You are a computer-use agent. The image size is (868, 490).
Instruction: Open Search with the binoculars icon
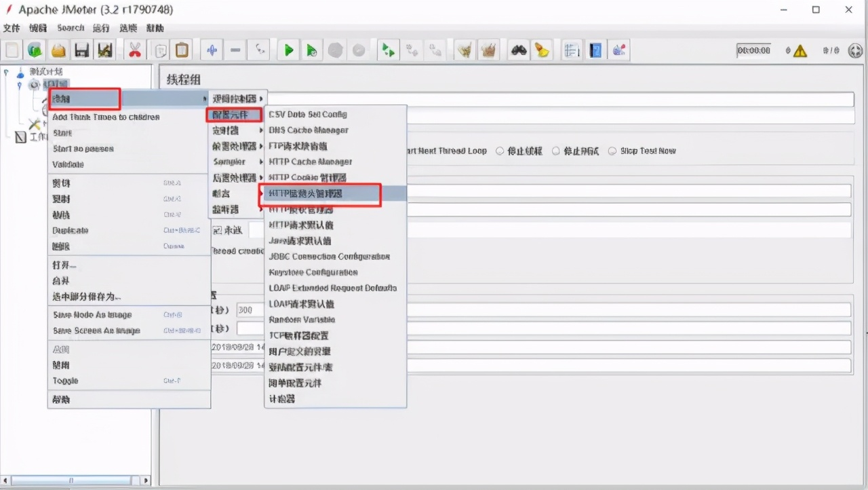pyautogui.click(x=519, y=50)
